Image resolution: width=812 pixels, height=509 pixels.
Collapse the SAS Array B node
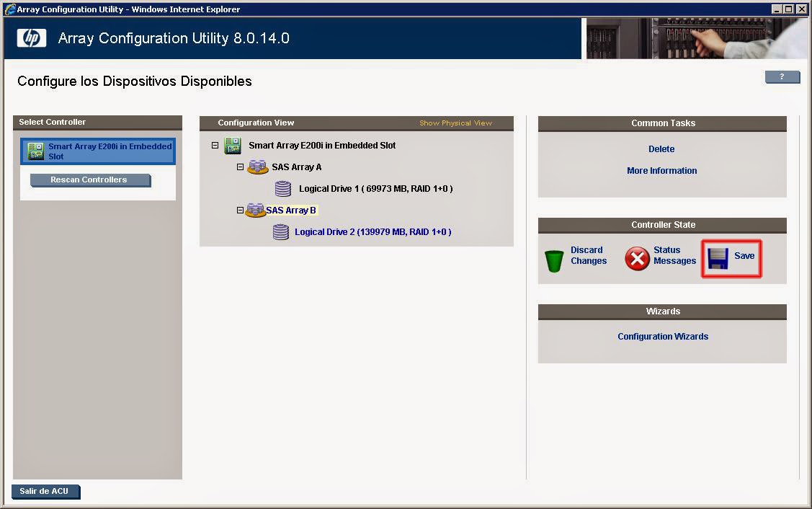240,211
